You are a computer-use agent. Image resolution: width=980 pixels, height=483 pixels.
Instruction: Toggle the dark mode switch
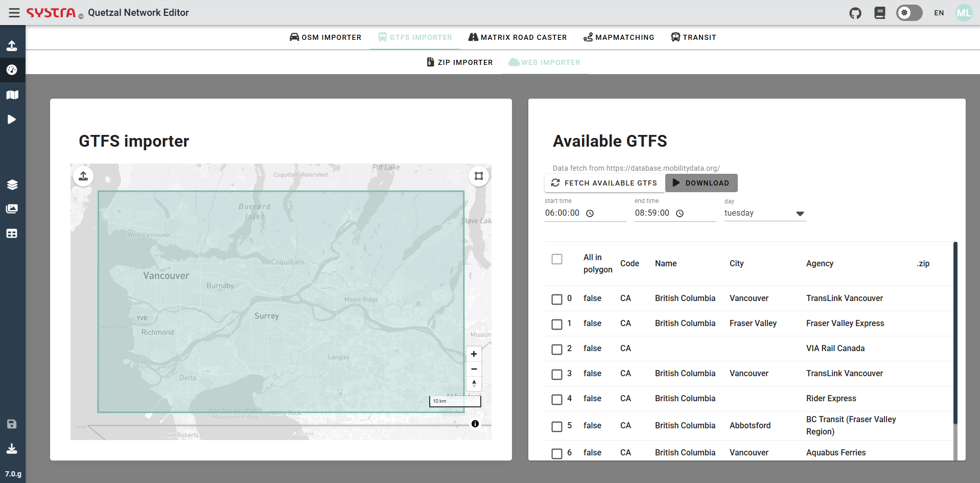tap(909, 13)
